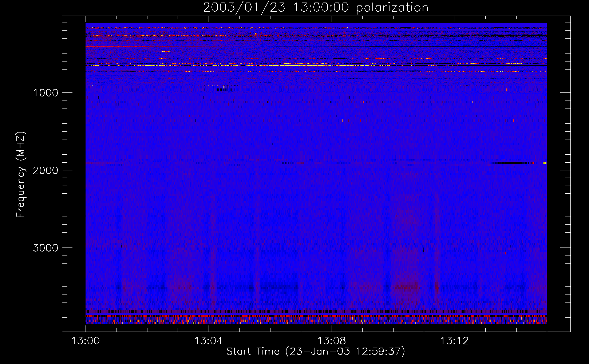The height and width of the screenshot is (364, 589).
Task: Click the yellow-green marker at spectrogram right edge
Action: click(x=545, y=163)
